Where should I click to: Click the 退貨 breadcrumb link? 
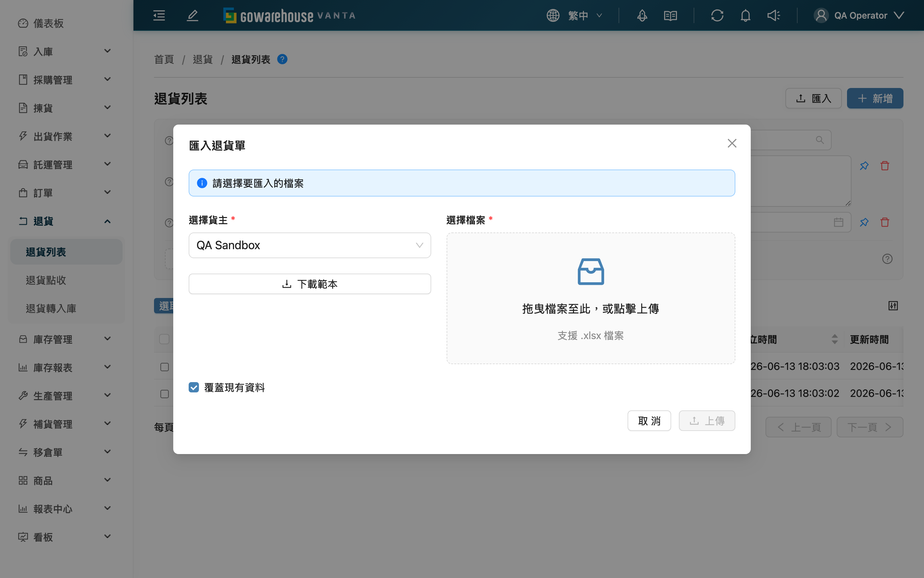coord(202,59)
